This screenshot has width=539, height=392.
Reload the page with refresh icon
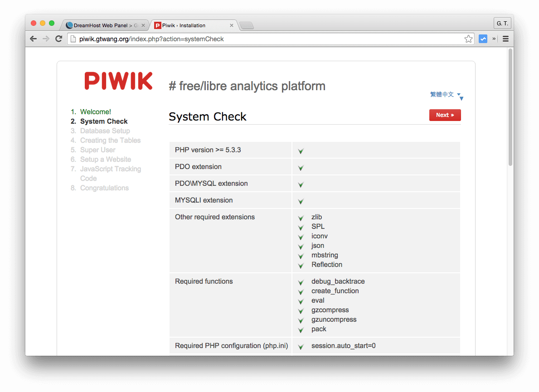[x=58, y=39]
